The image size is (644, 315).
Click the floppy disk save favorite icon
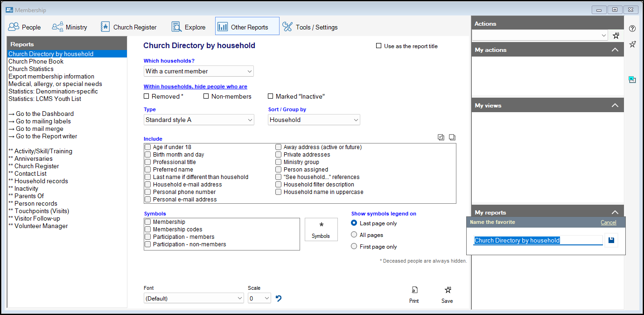pos(611,240)
